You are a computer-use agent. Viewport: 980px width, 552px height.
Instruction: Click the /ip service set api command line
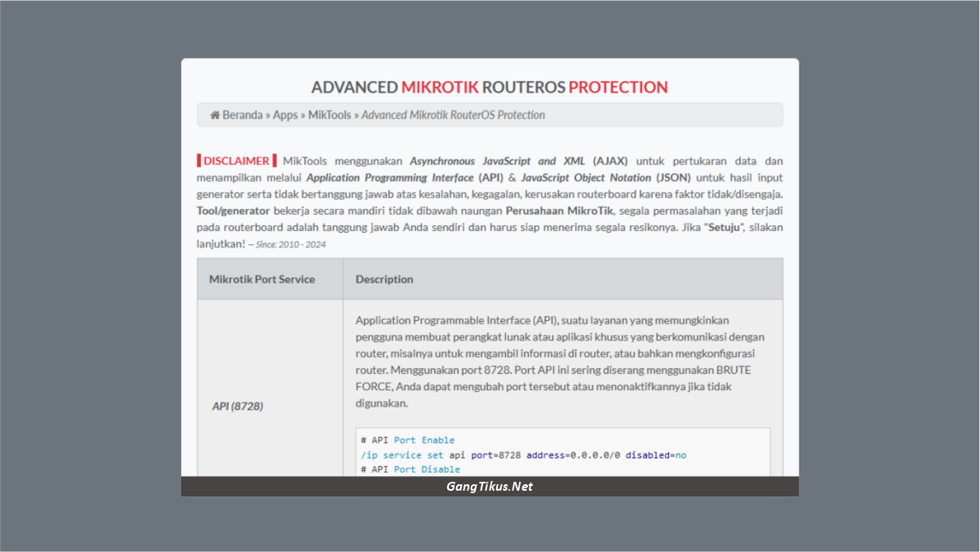click(x=401, y=455)
